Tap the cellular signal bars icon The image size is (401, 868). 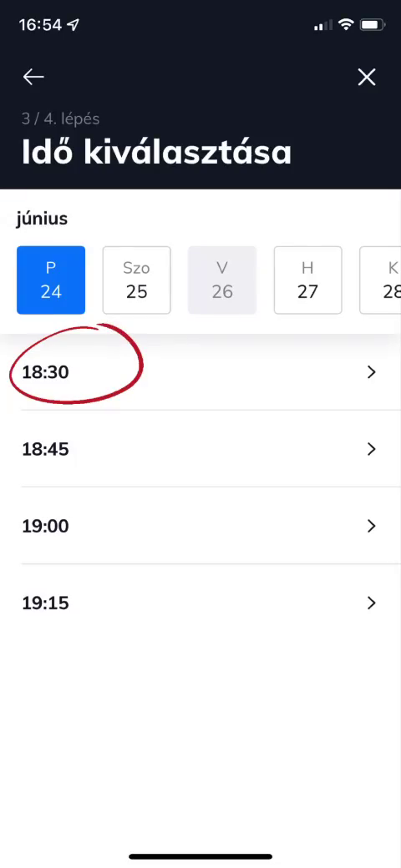click(323, 25)
